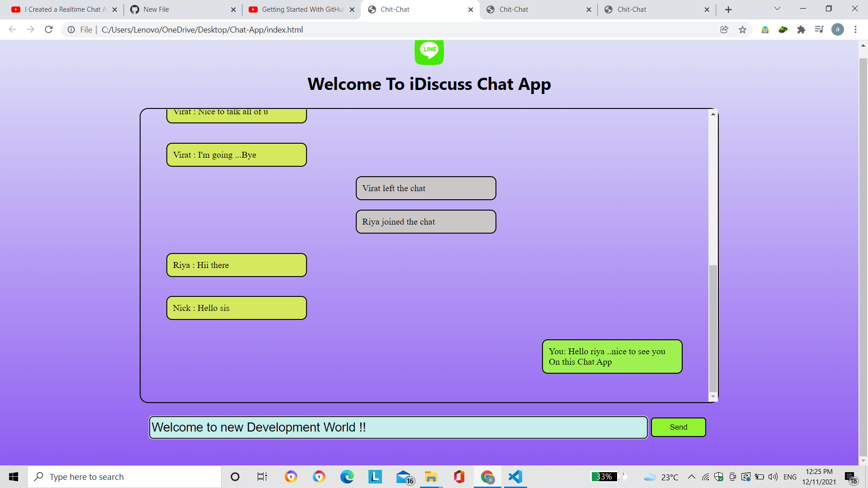
Task: Switch to the Getting Started With GitHub tab
Action: pyautogui.click(x=298, y=9)
